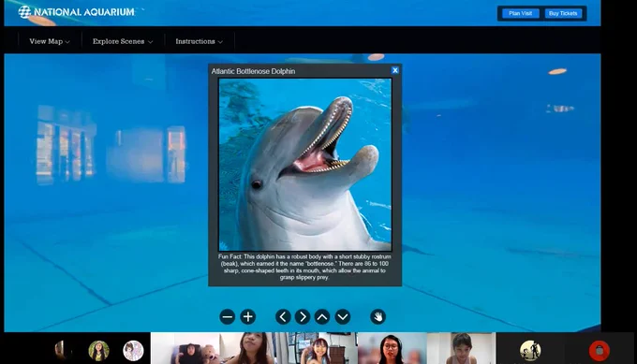This screenshot has width=637, height=364.
Task: Select the participant with the red avatar
Action: click(x=600, y=351)
